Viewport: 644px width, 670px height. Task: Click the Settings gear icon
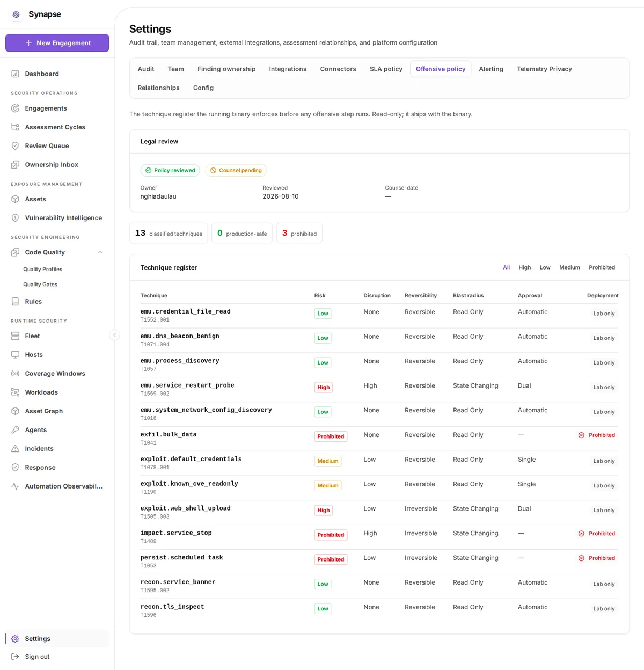15,639
